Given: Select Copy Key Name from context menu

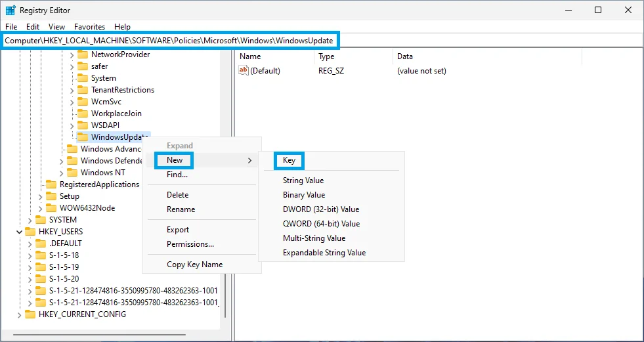Looking at the screenshot, I should [x=194, y=265].
